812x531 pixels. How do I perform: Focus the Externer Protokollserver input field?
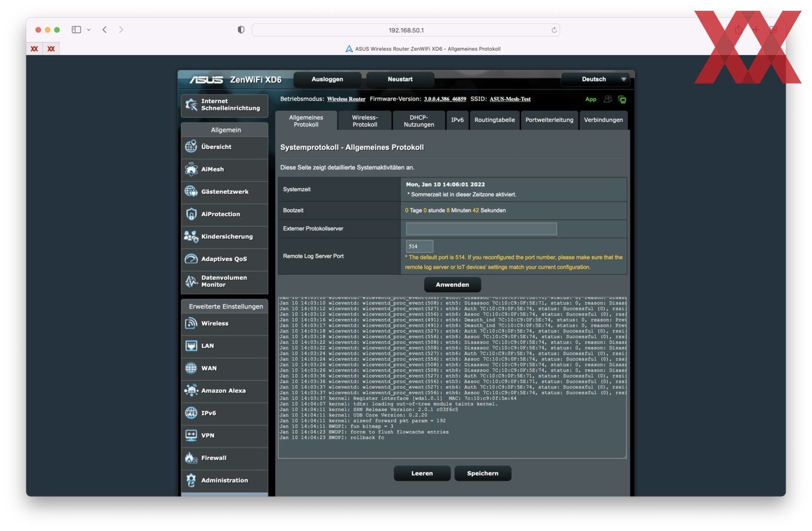click(481, 229)
